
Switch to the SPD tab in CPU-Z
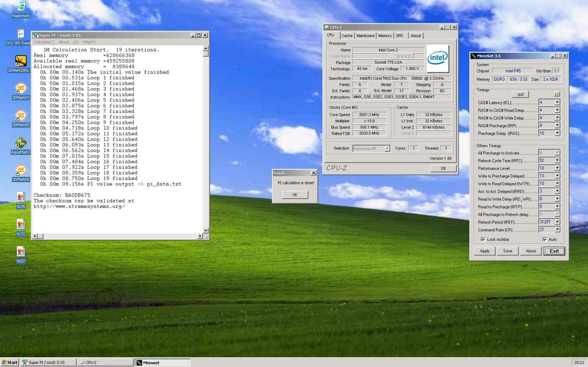pos(400,36)
